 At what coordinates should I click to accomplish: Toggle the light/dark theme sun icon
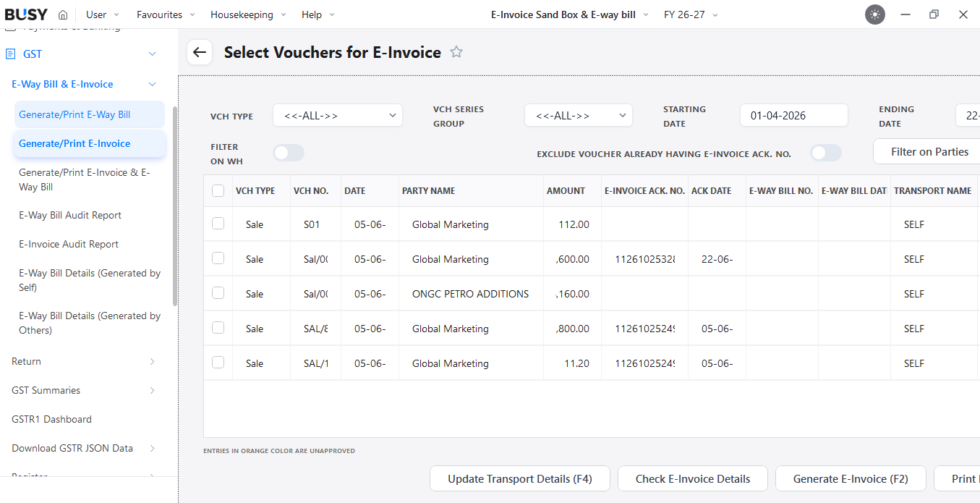[875, 14]
